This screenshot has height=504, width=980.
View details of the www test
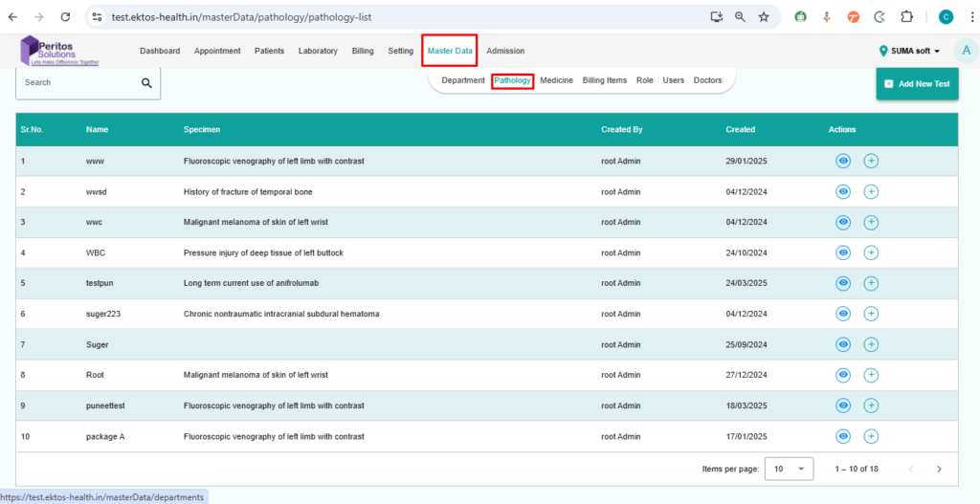(x=843, y=162)
